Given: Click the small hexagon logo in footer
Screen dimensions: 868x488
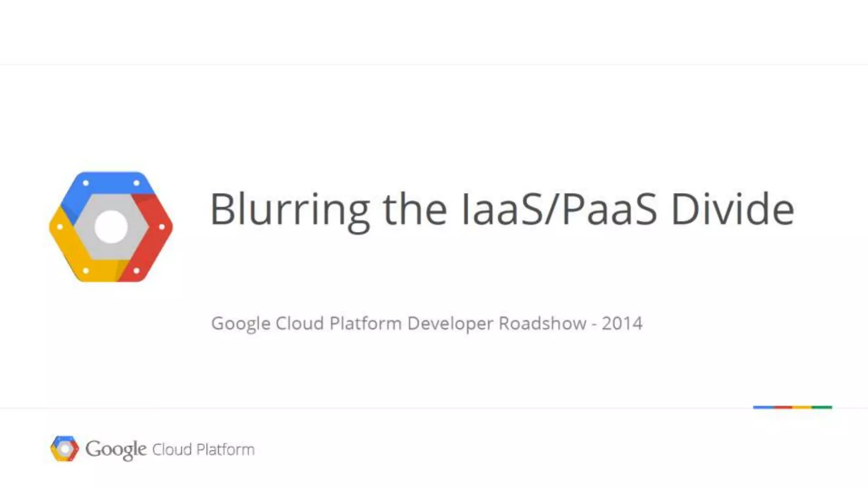Looking at the screenshot, I should (x=64, y=448).
